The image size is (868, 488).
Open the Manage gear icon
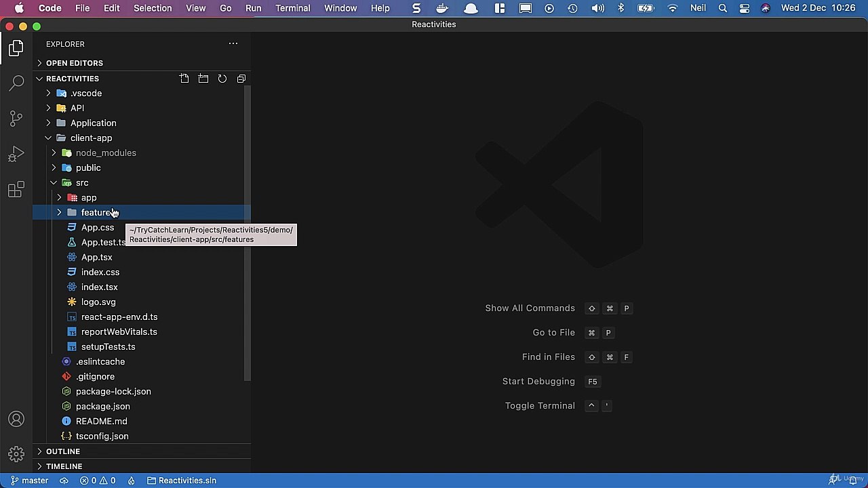(16, 453)
